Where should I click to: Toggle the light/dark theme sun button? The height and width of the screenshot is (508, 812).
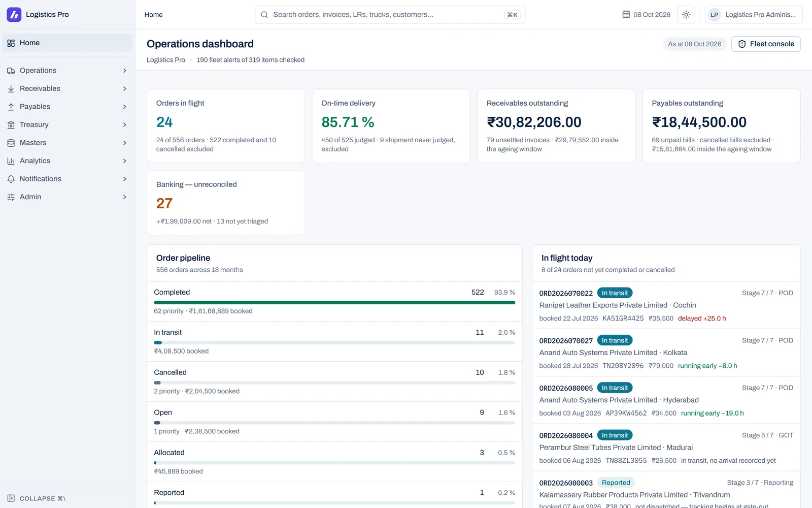[686, 15]
